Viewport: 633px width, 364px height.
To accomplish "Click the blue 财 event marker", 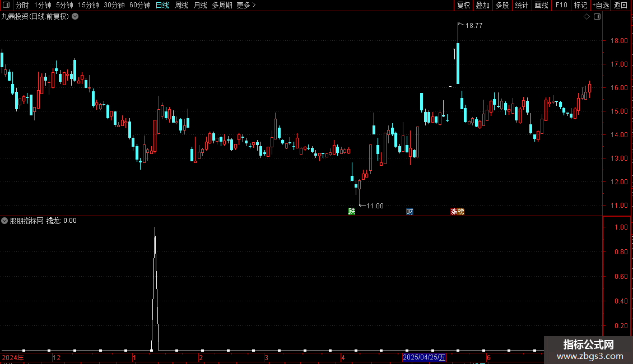I will (409, 212).
